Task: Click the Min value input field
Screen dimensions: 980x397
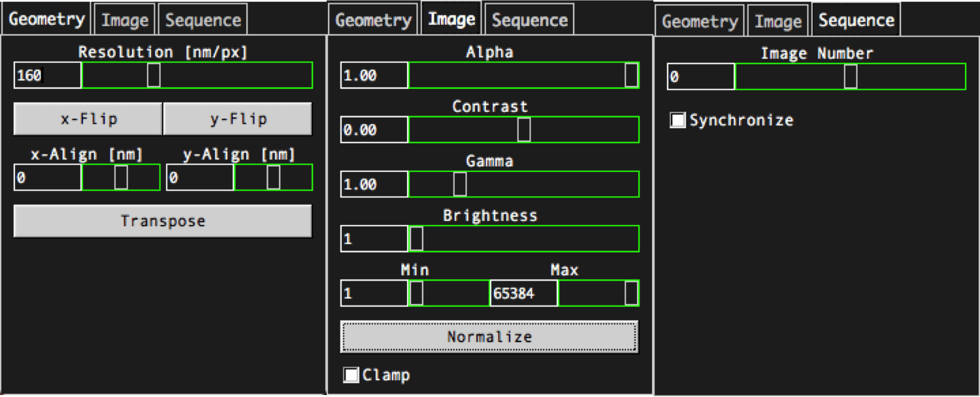Action: coord(374,294)
